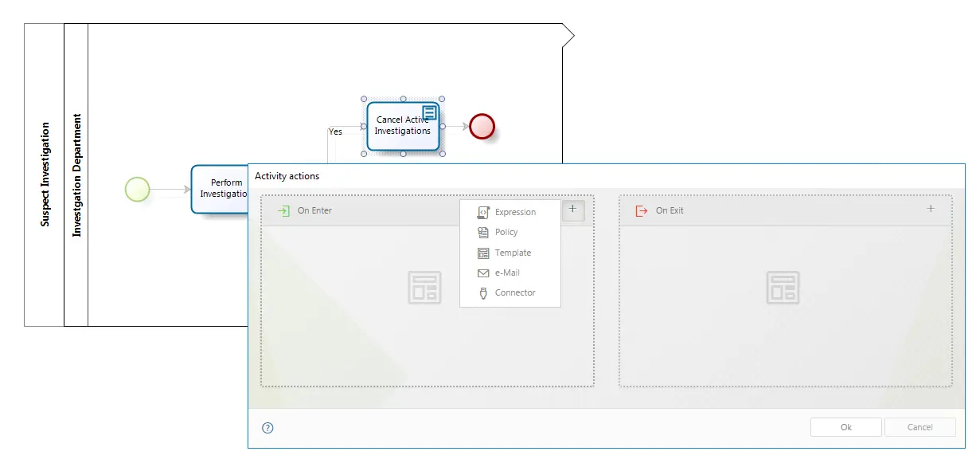The height and width of the screenshot is (455, 980).
Task: Click the empty On Exit placeholder icon
Action: 783,288
